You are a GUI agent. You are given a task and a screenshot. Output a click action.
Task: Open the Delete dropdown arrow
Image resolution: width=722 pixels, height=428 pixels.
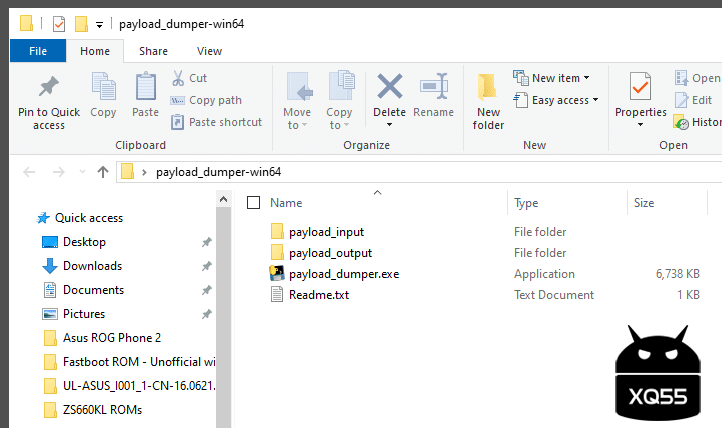tap(389, 125)
